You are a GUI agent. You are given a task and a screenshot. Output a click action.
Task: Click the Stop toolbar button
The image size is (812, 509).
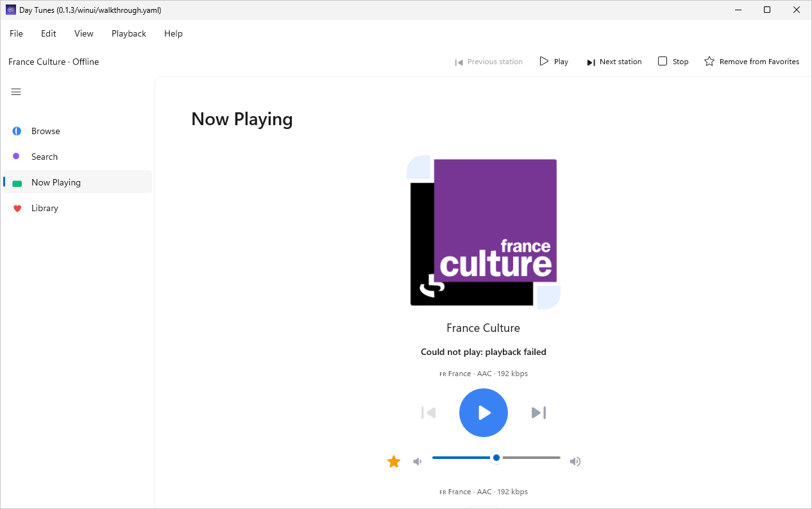click(673, 62)
